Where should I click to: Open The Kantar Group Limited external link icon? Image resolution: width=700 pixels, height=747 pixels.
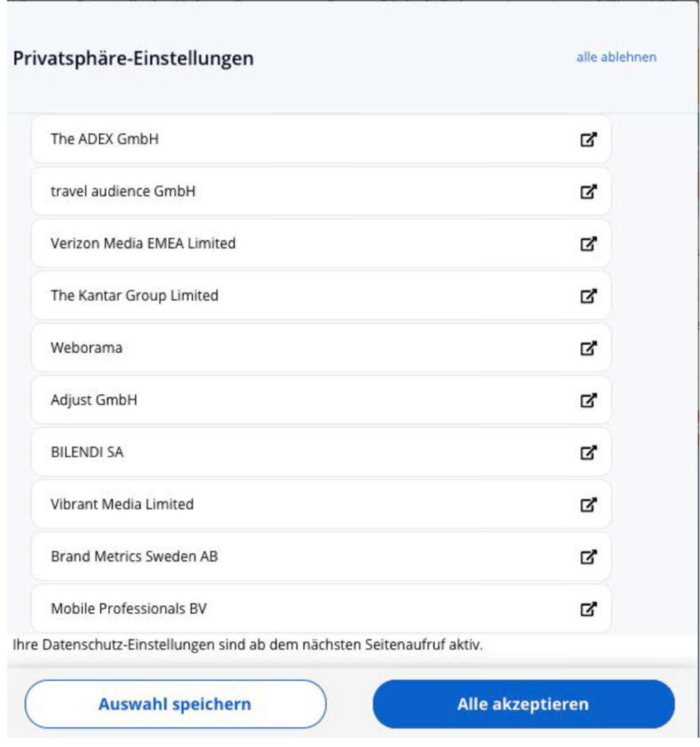pyautogui.click(x=588, y=296)
